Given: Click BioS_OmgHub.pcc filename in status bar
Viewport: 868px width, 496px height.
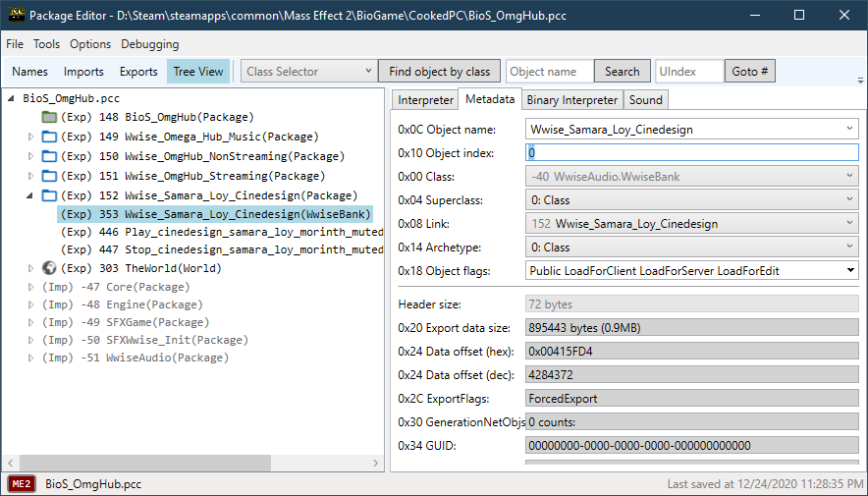Looking at the screenshot, I should (x=93, y=484).
